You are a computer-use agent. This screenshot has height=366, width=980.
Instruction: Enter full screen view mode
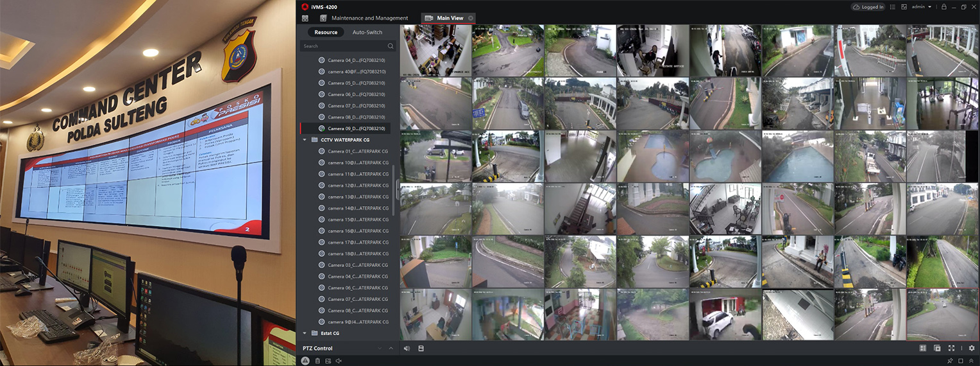(951, 348)
